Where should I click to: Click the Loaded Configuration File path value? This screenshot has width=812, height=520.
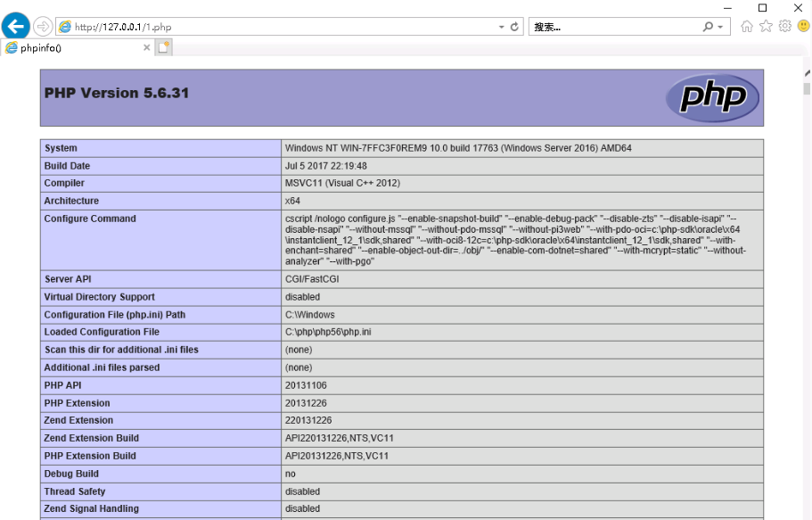pyautogui.click(x=328, y=332)
